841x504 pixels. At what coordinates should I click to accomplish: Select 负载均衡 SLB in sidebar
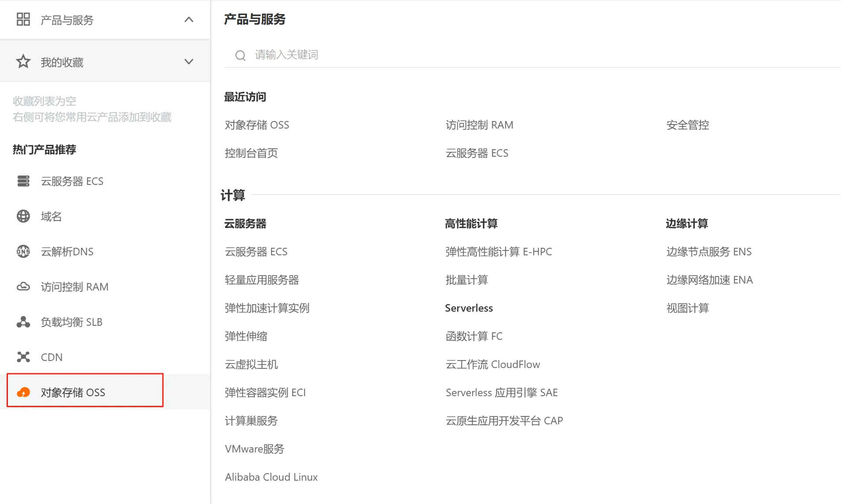71,322
